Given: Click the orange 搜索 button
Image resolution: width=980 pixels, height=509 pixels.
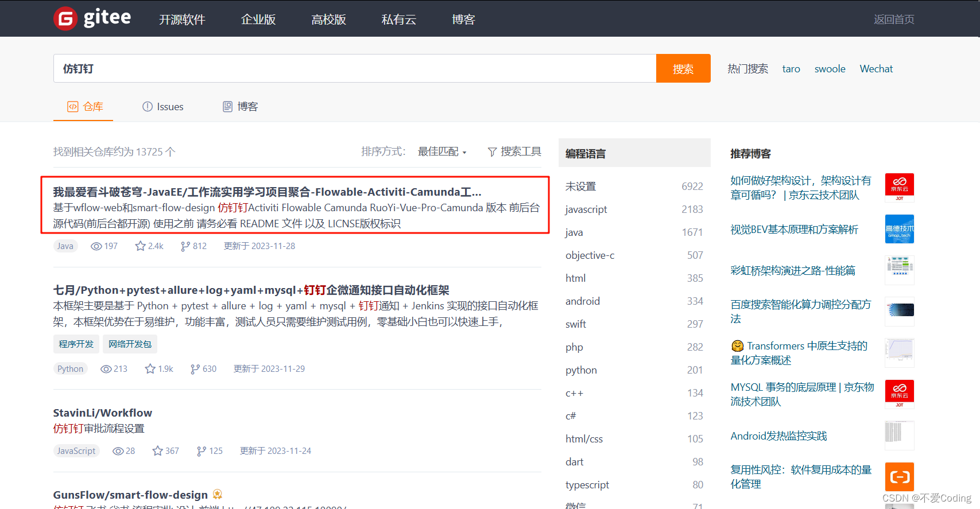Looking at the screenshot, I should coord(683,68).
